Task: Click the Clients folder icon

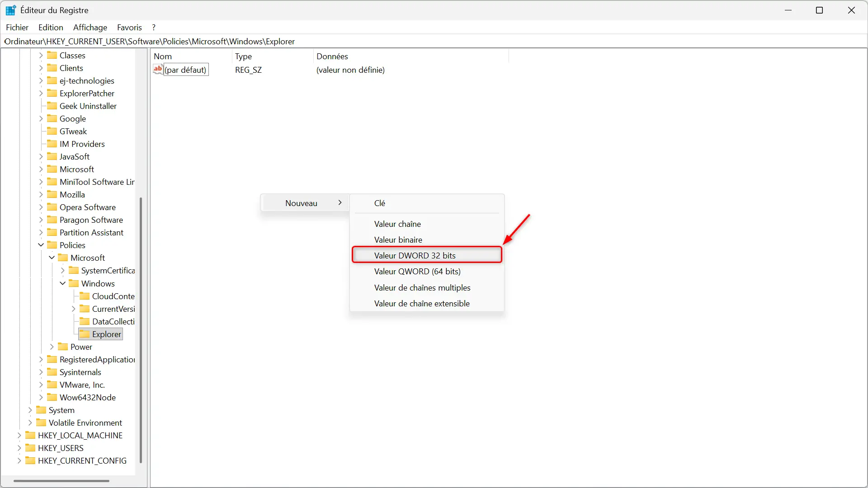Action: [x=52, y=68]
